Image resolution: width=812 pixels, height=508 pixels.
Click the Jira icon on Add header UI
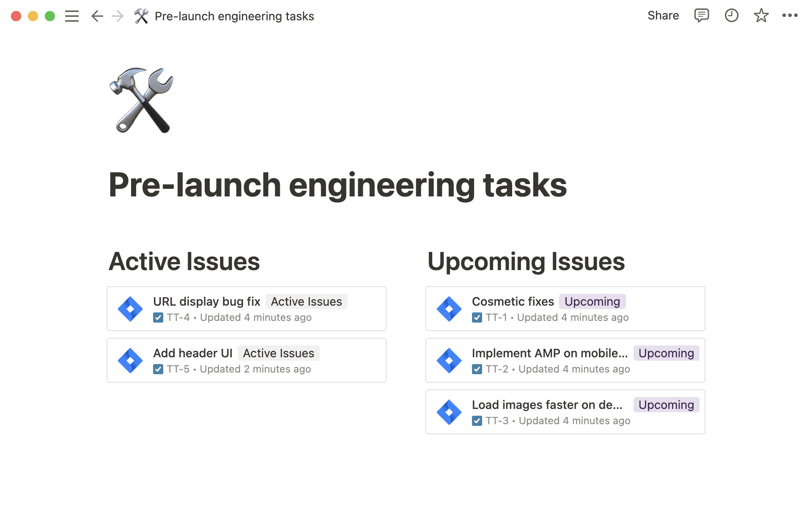[130, 360]
